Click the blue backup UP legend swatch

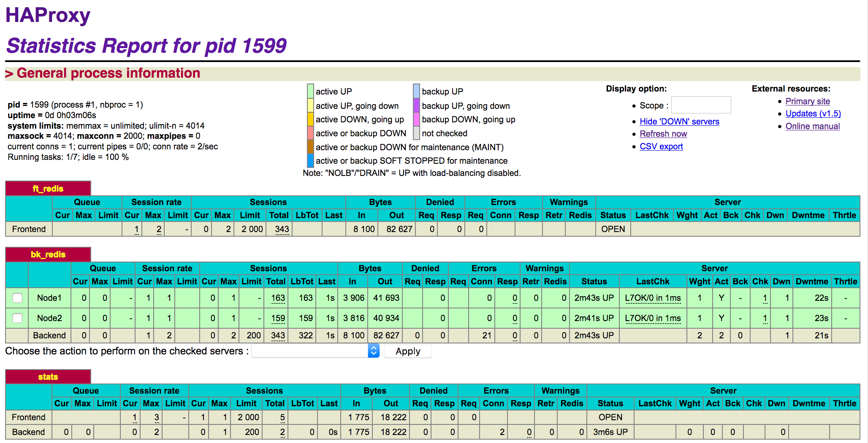[x=416, y=91]
